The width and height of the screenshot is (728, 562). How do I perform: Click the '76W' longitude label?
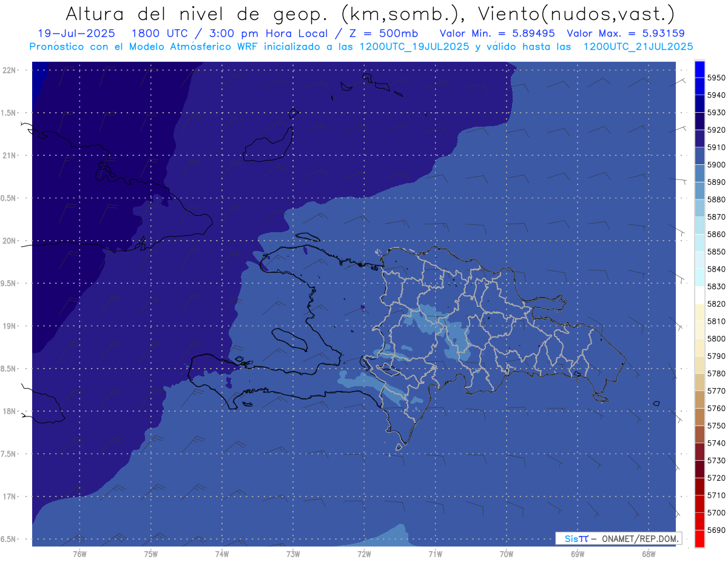point(79,554)
